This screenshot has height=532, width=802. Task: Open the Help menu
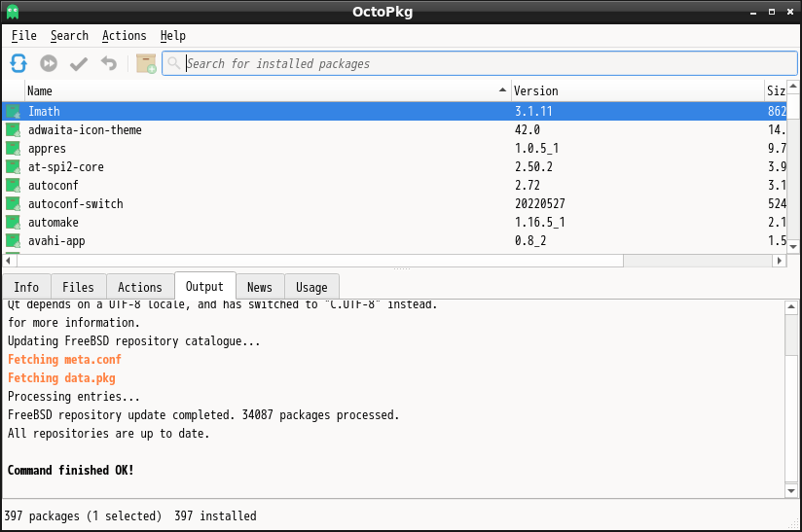click(x=173, y=36)
